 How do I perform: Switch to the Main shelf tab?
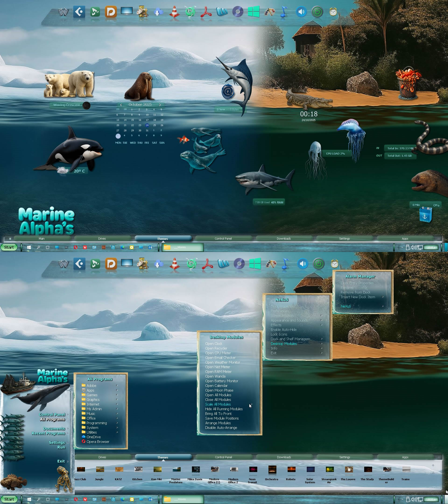click(42, 238)
